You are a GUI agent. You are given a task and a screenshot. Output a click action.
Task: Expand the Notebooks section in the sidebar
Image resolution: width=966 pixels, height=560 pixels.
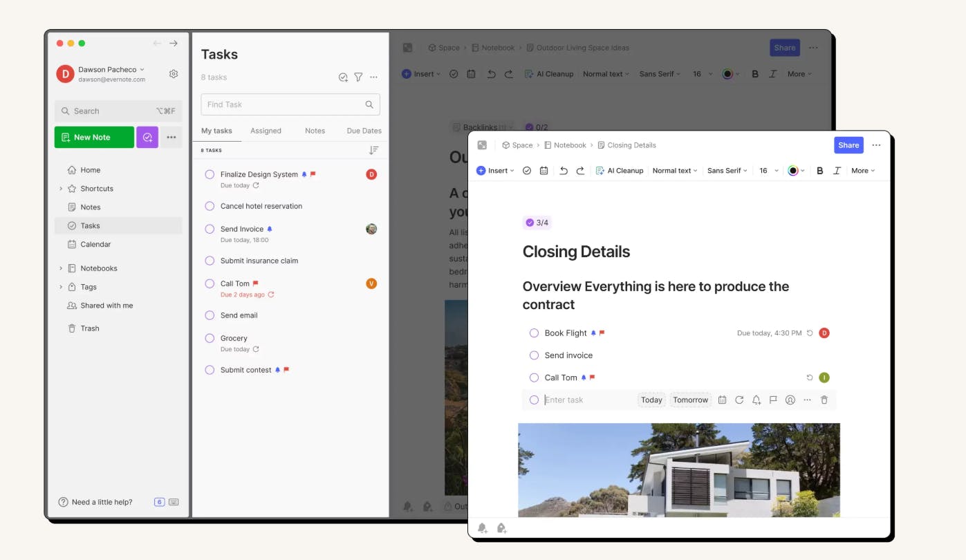coord(61,268)
